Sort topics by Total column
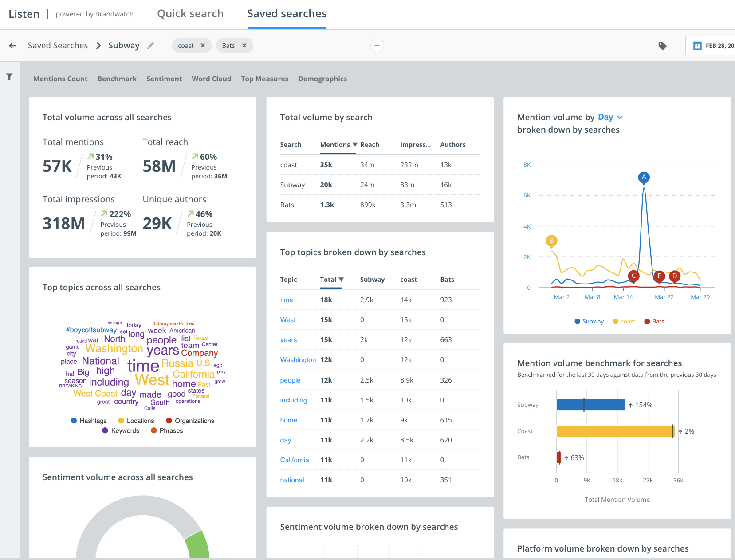Image resolution: width=735 pixels, height=560 pixels. (x=332, y=280)
